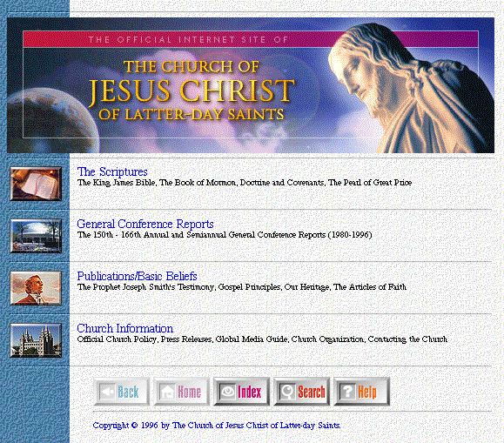This screenshot has height=443, width=504.
Task: Select the Joseph Smith portrait thumbnail
Action: tap(36, 288)
